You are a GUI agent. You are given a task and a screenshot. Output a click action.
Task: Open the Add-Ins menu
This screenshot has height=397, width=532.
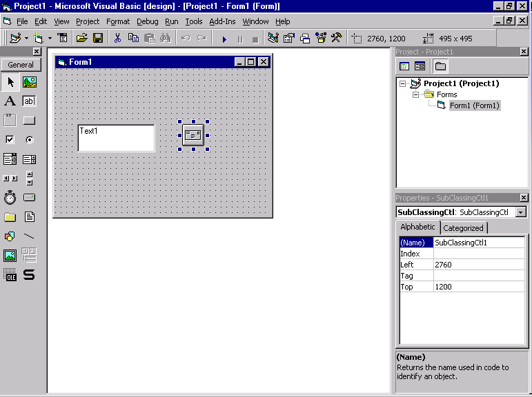222,21
